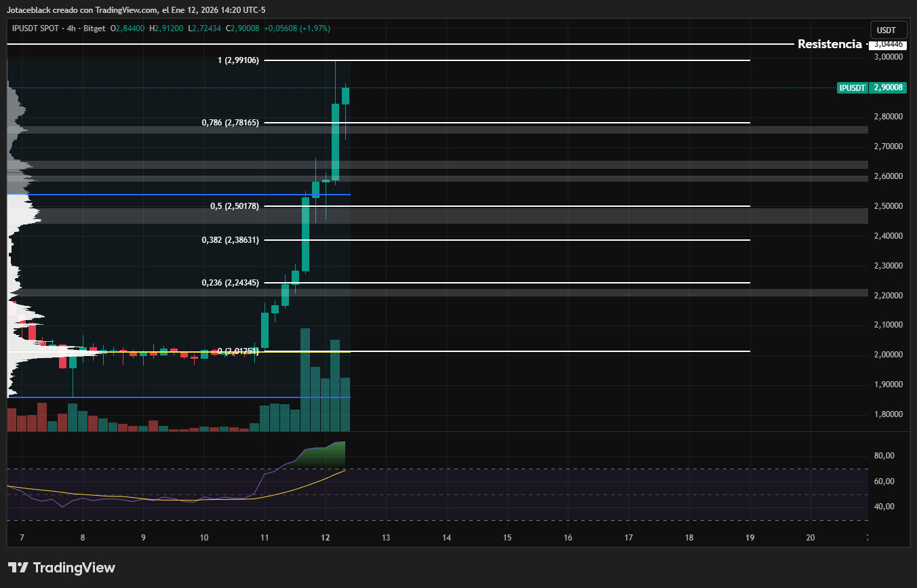
Task: Click 3,00000 on the price axis
Action: [888, 57]
